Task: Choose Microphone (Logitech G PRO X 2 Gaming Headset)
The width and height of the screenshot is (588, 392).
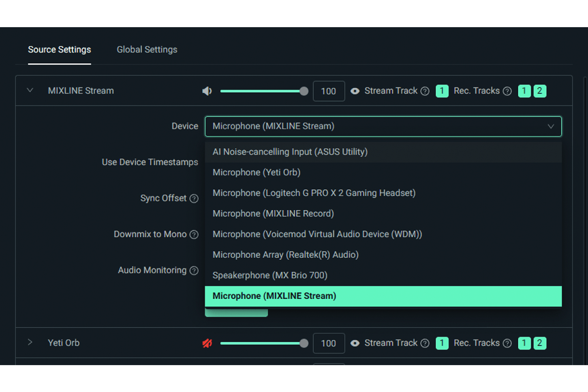Action: pos(383,193)
